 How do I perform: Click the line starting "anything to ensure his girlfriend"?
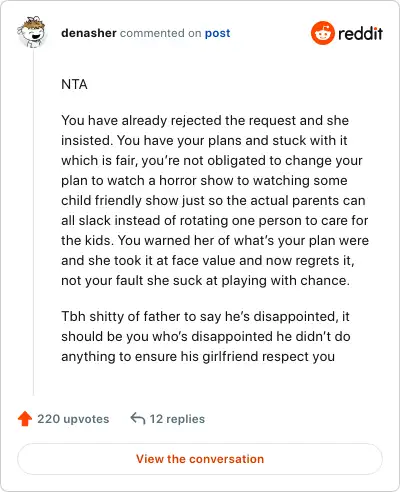[x=198, y=356]
